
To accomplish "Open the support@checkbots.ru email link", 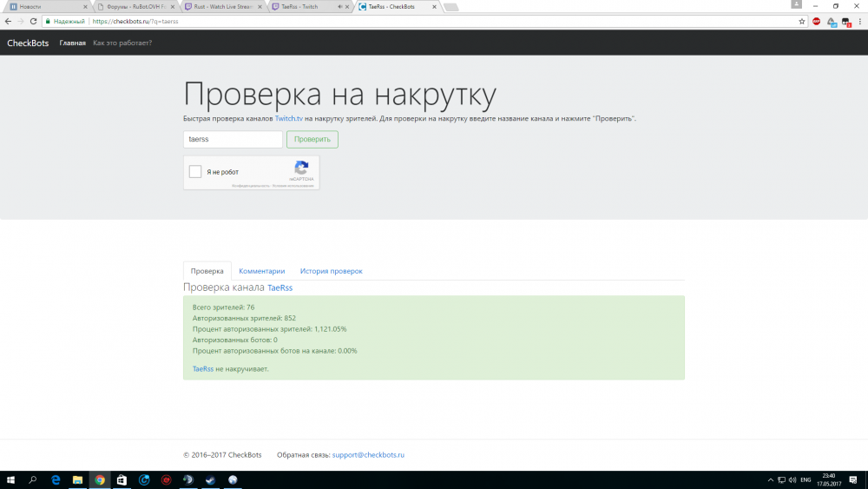I will (368, 454).
